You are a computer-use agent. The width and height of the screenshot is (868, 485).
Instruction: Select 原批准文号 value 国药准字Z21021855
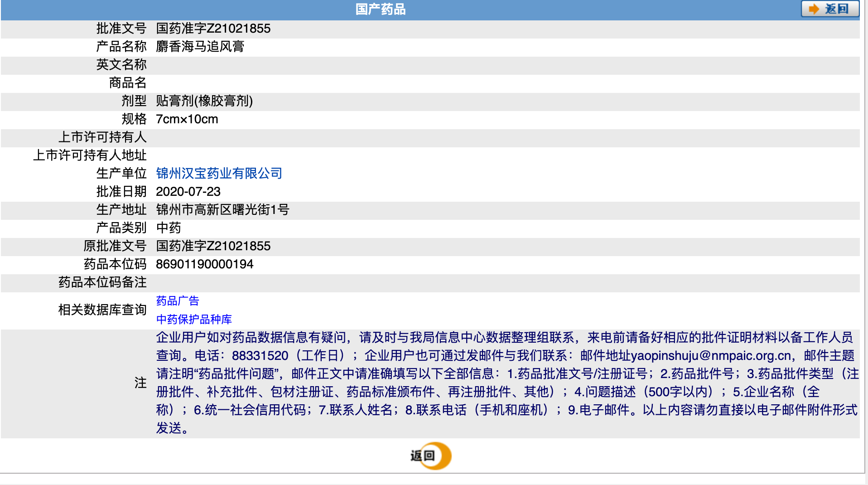[213, 246]
